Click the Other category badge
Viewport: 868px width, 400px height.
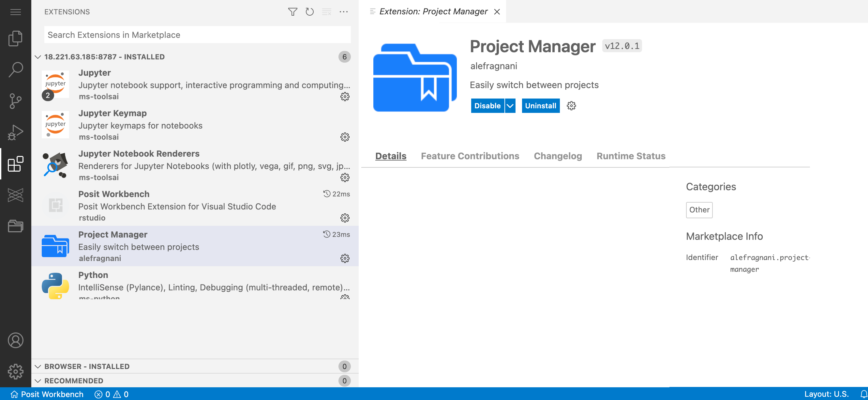click(x=699, y=210)
